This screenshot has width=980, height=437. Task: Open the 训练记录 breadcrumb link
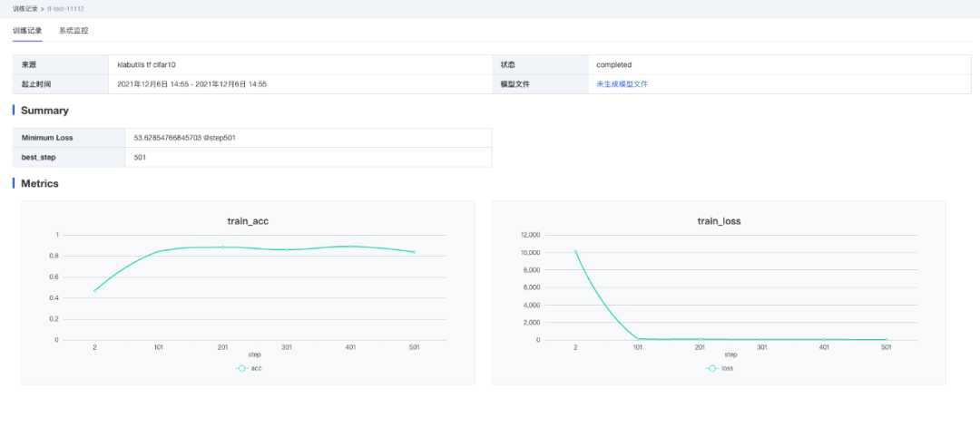point(25,8)
